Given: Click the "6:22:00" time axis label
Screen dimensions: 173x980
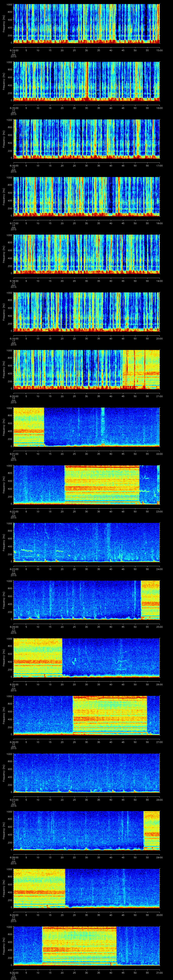Looking at the screenshot, I should pos(14,511).
